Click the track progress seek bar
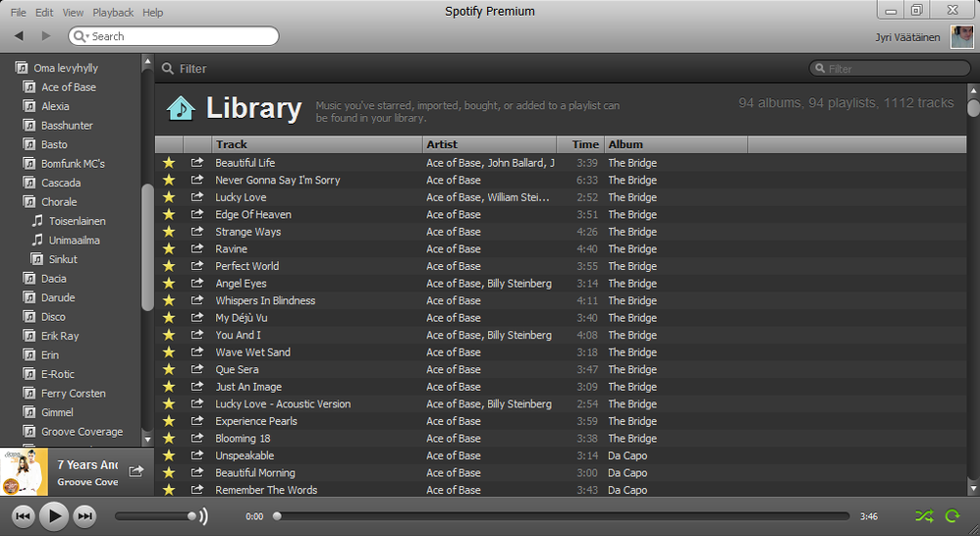The image size is (980, 536). tap(563, 516)
